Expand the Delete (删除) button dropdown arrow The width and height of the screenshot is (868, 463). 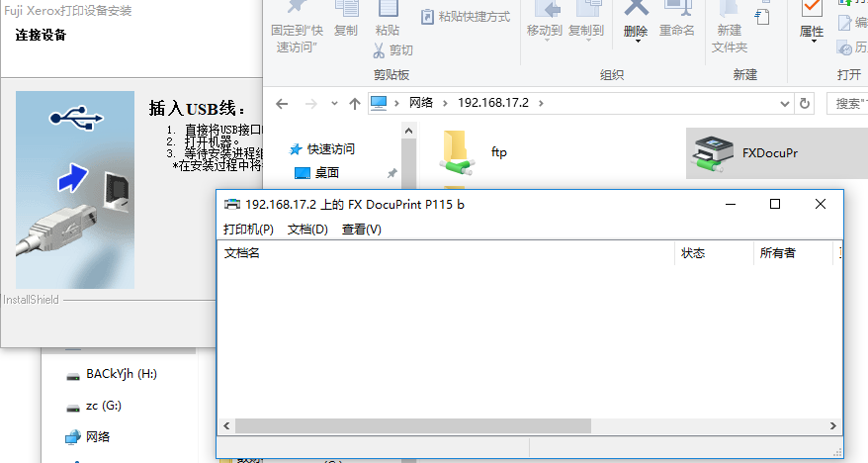coord(638,42)
